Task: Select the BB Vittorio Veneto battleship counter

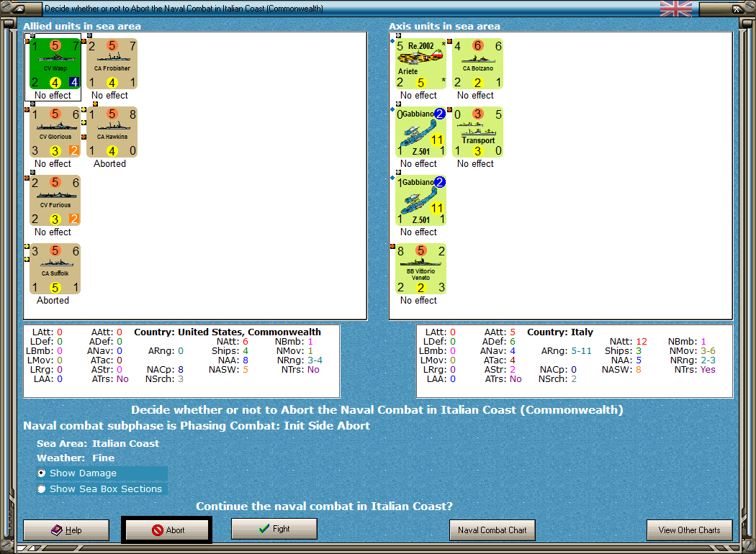Action: click(x=421, y=269)
